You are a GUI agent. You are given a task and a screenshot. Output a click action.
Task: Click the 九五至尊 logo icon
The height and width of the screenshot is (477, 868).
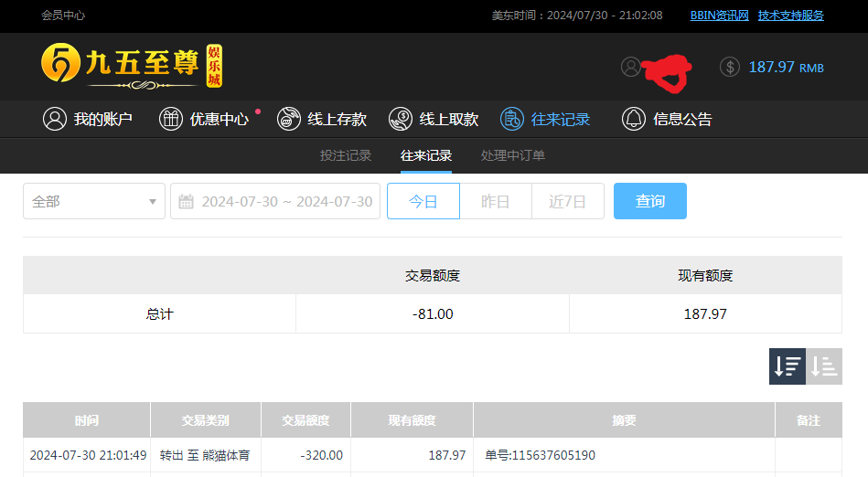(60, 63)
